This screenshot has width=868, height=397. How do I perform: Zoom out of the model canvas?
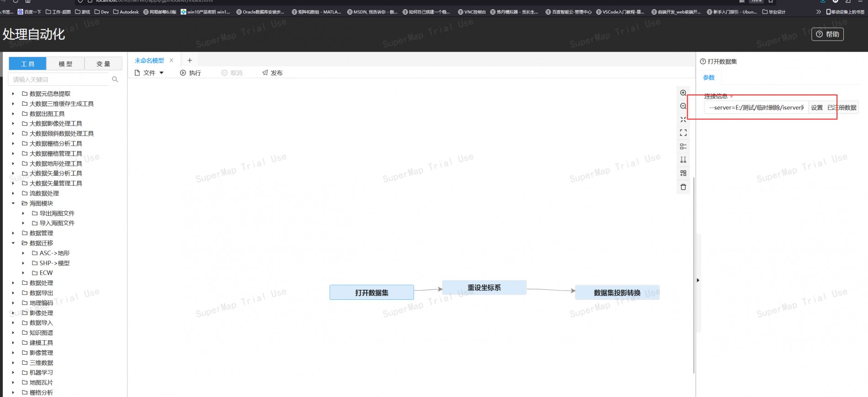pyautogui.click(x=683, y=106)
